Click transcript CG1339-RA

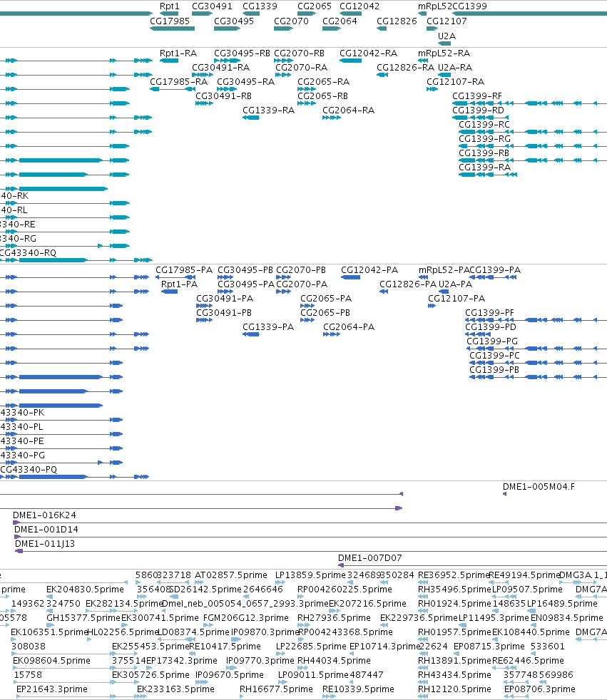pos(268,110)
